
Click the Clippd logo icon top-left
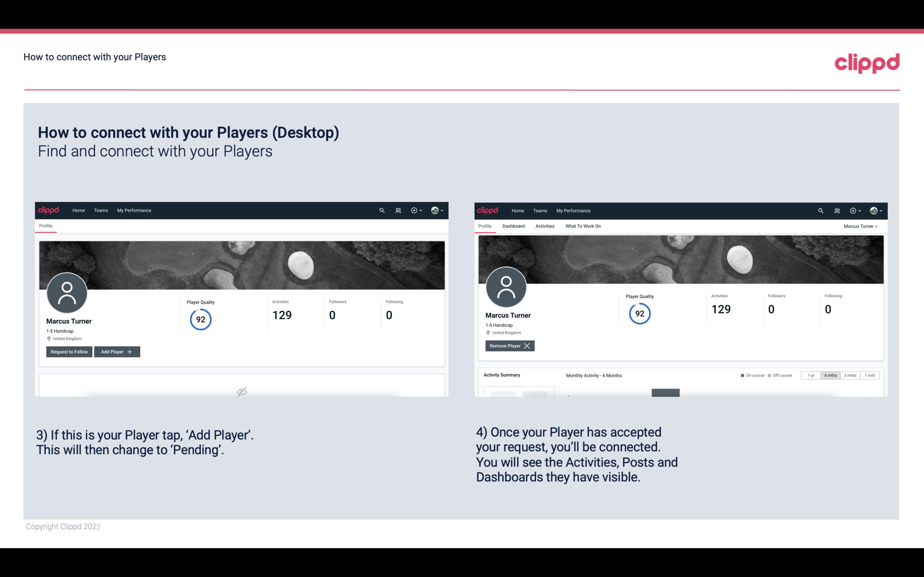(49, 210)
